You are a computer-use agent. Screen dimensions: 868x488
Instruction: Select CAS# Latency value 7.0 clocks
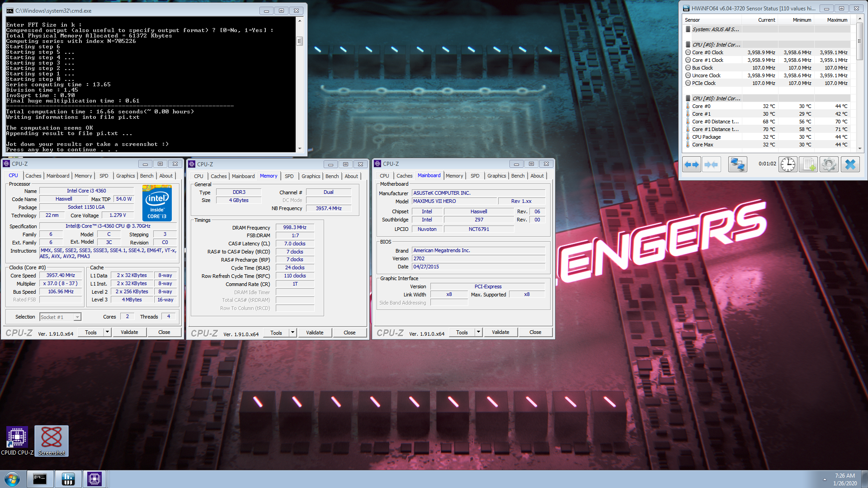295,244
